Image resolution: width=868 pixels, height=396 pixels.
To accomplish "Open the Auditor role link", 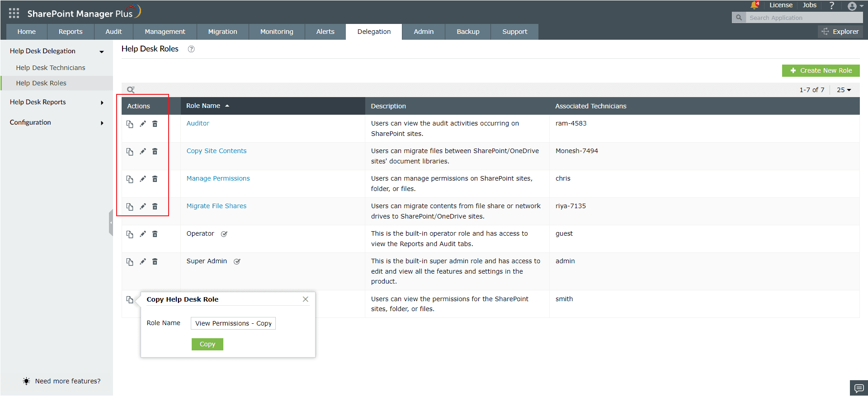I will (198, 123).
